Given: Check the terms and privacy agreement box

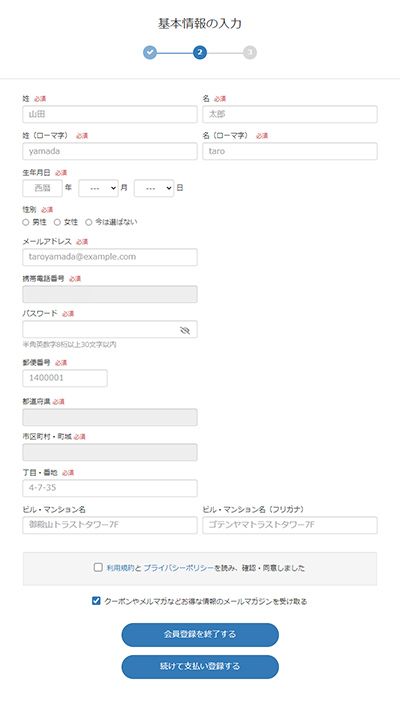Looking at the screenshot, I should (98, 568).
